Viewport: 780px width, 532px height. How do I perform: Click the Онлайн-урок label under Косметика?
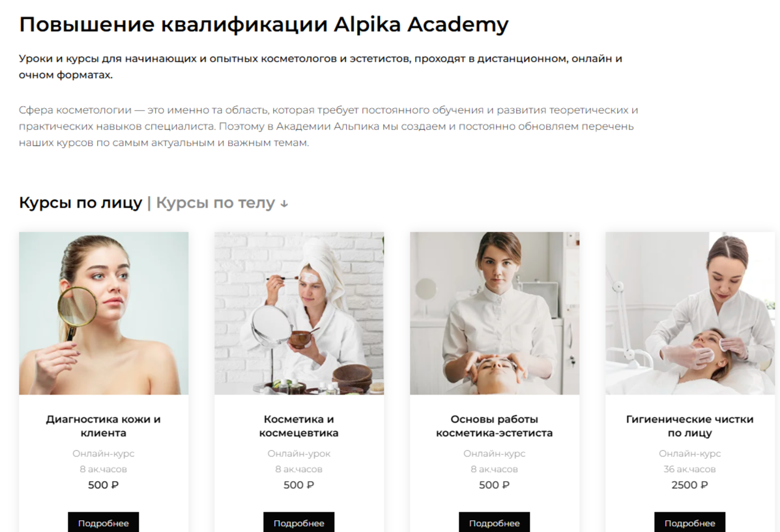click(299, 453)
